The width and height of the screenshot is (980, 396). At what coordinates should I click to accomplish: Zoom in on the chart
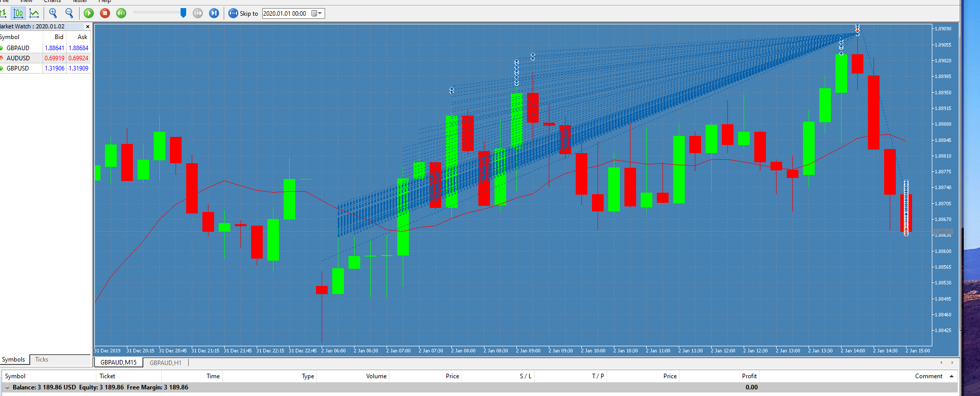53,13
